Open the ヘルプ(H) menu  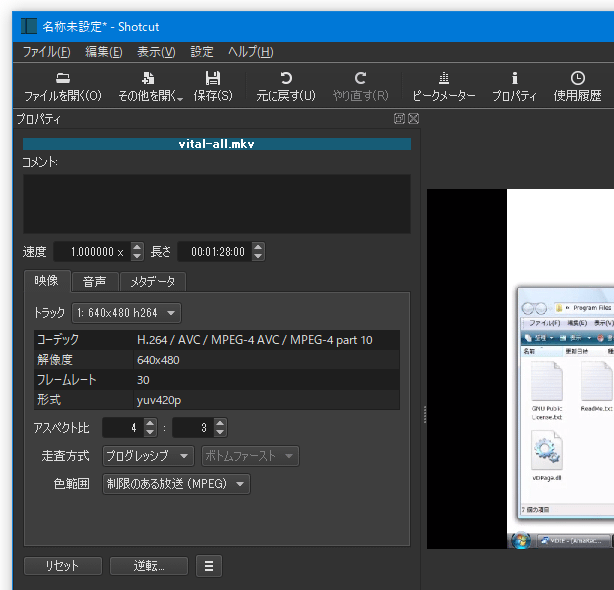coord(251,52)
